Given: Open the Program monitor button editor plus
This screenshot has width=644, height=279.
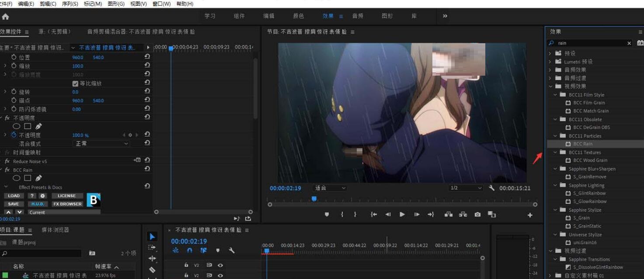Looking at the screenshot, I should point(530,215).
